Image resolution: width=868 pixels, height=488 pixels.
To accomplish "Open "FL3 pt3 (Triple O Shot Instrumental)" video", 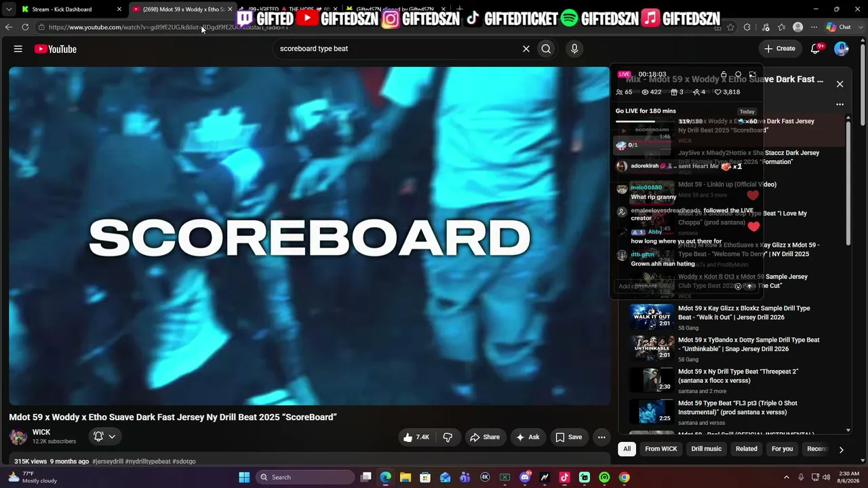I will (738, 407).
